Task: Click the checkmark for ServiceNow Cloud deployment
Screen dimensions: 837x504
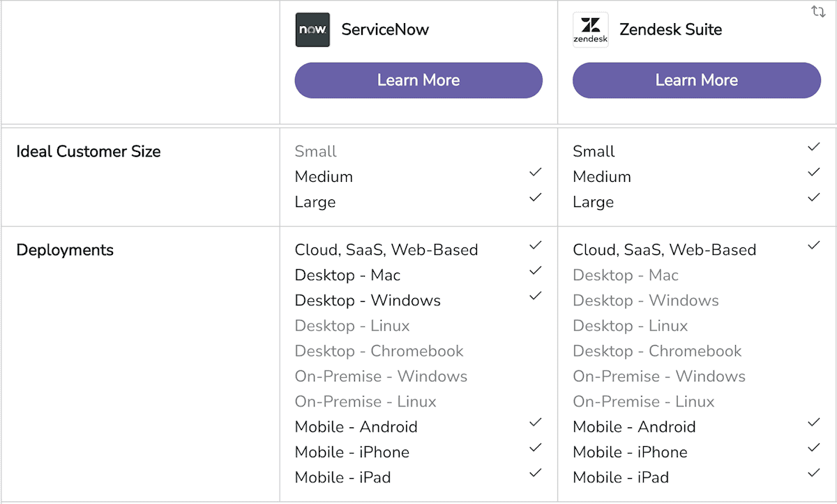Action: click(x=536, y=245)
